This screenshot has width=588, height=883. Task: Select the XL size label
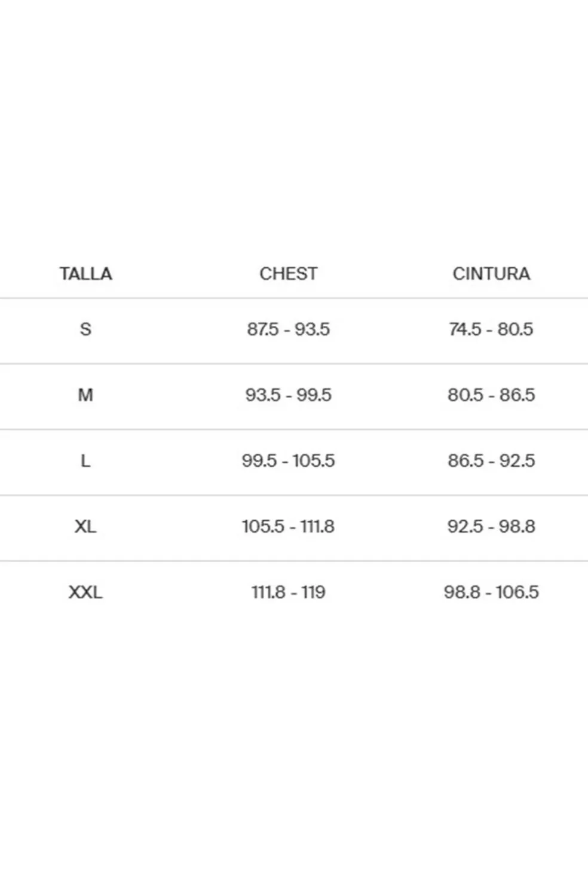[85, 526]
